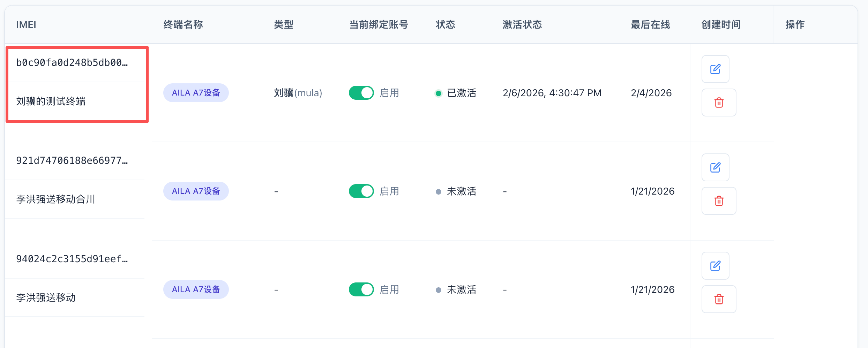Screen dimensions: 868x348
Task: Delete the 李洪强送移动合川 device row
Action: [x=719, y=201]
